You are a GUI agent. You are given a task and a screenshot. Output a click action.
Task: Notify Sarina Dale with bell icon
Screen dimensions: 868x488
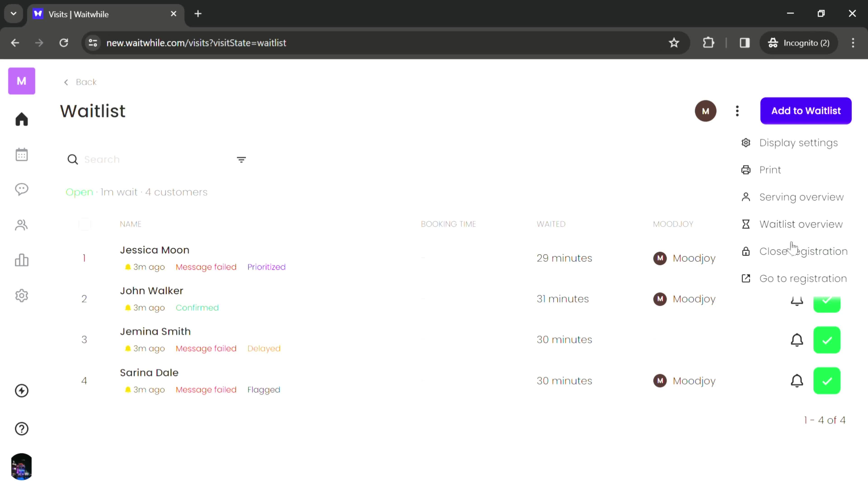(x=797, y=381)
